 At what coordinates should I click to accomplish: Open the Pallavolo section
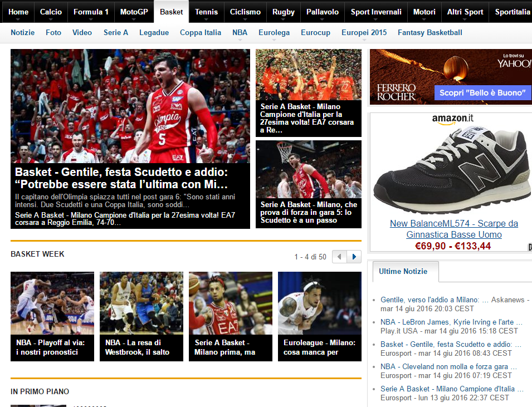323,12
